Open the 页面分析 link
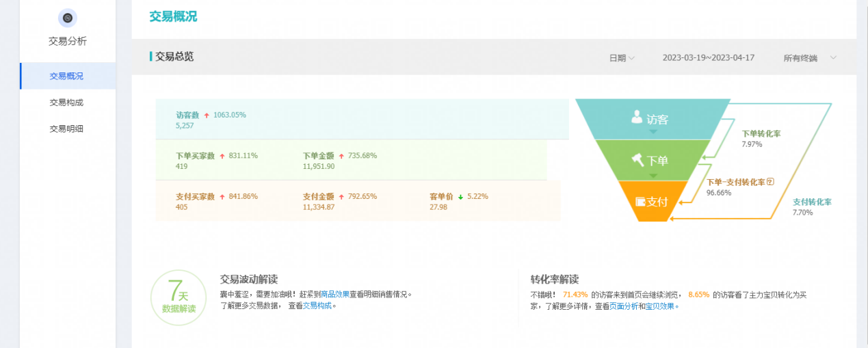The height and width of the screenshot is (348, 868). (623, 306)
